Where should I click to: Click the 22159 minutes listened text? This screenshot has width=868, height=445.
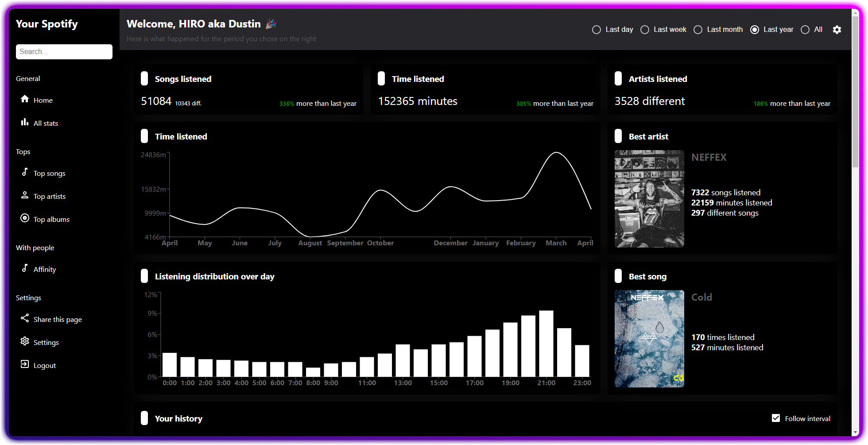[732, 203]
